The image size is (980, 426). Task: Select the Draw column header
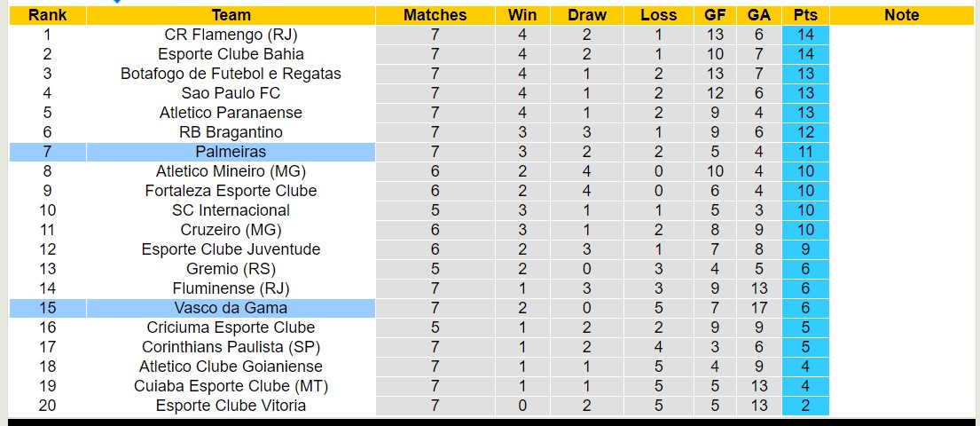(587, 15)
